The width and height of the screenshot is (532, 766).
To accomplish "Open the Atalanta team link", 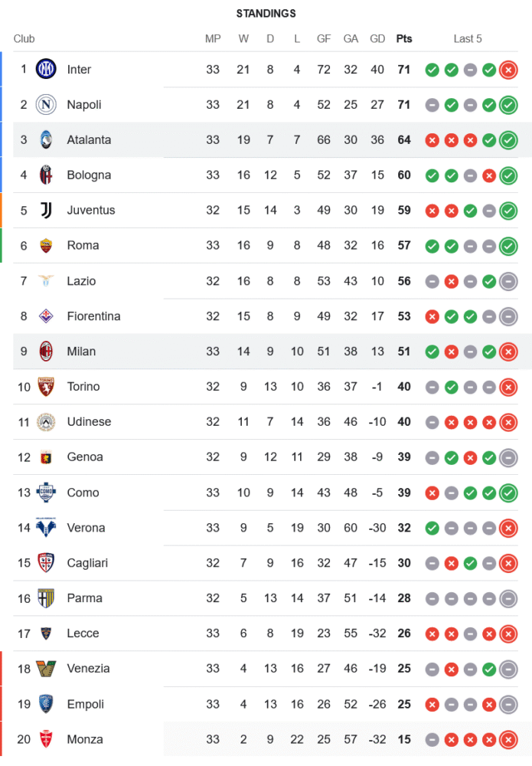I will pos(89,140).
